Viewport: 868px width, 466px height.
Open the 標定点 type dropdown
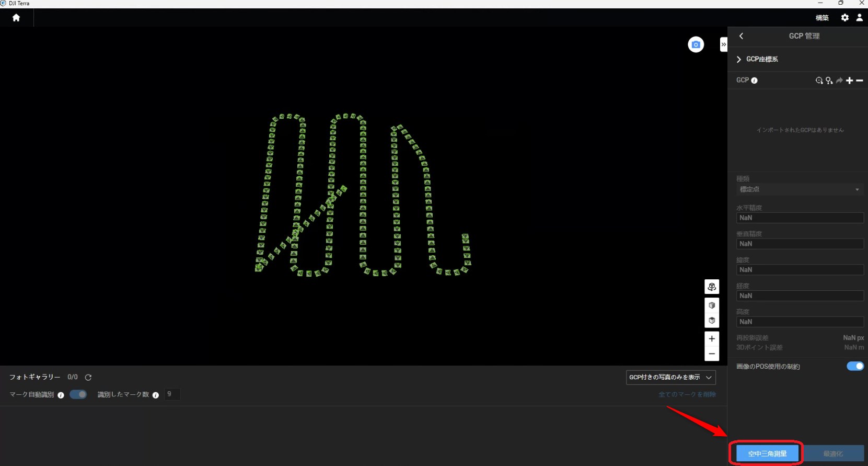point(799,189)
